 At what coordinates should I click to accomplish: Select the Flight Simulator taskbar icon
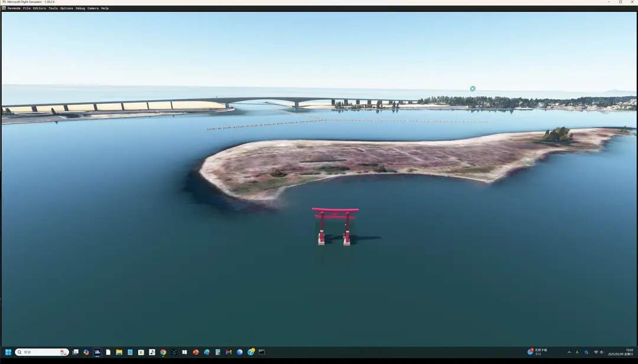pyautogui.click(x=97, y=352)
